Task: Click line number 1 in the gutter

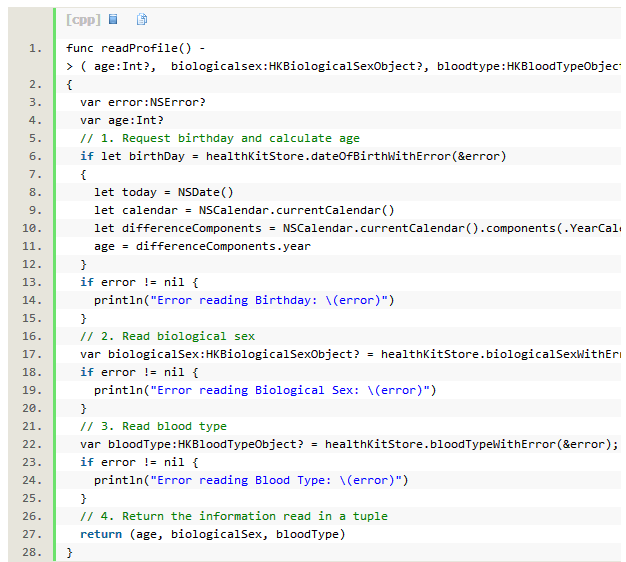Action: 35,48
